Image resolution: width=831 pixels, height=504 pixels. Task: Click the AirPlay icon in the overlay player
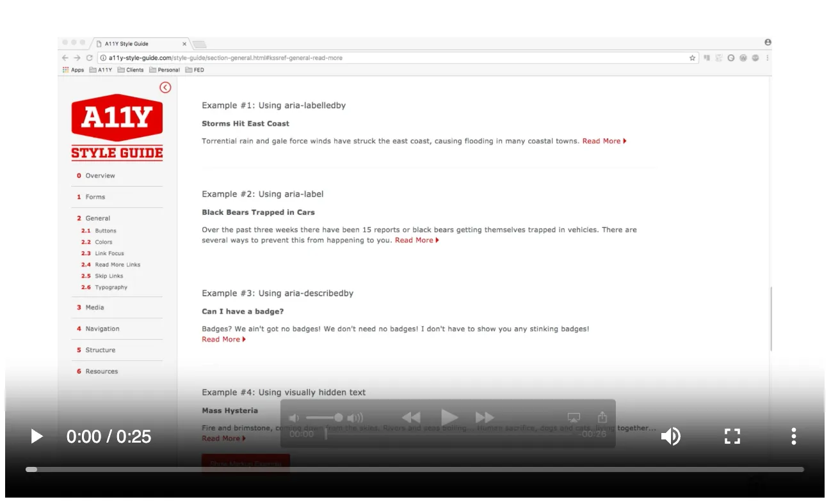pos(574,417)
